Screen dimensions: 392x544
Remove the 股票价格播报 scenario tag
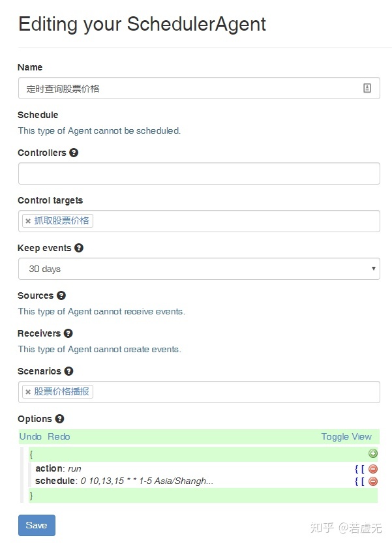pyautogui.click(x=28, y=392)
